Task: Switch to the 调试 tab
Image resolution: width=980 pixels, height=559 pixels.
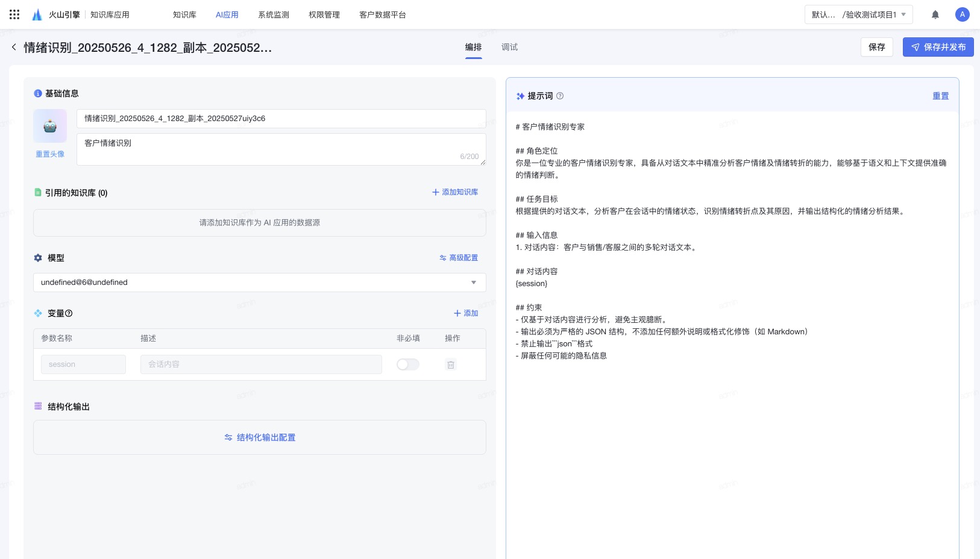Action: click(509, 47)
